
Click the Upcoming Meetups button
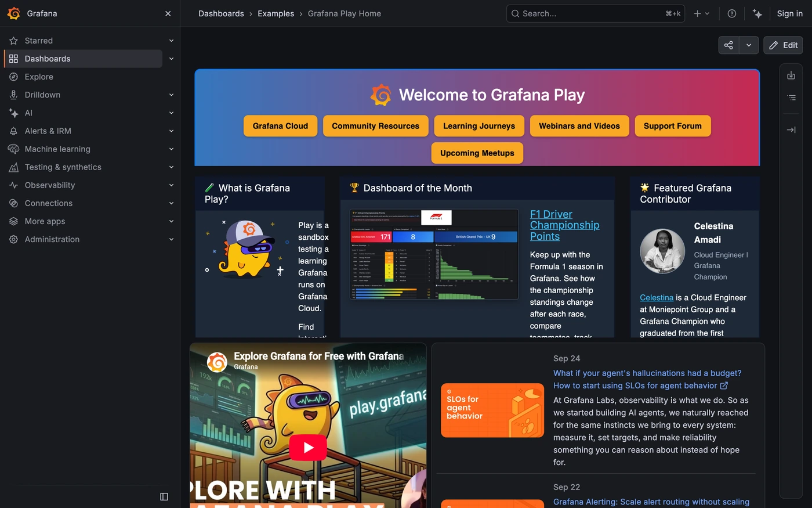477,153
